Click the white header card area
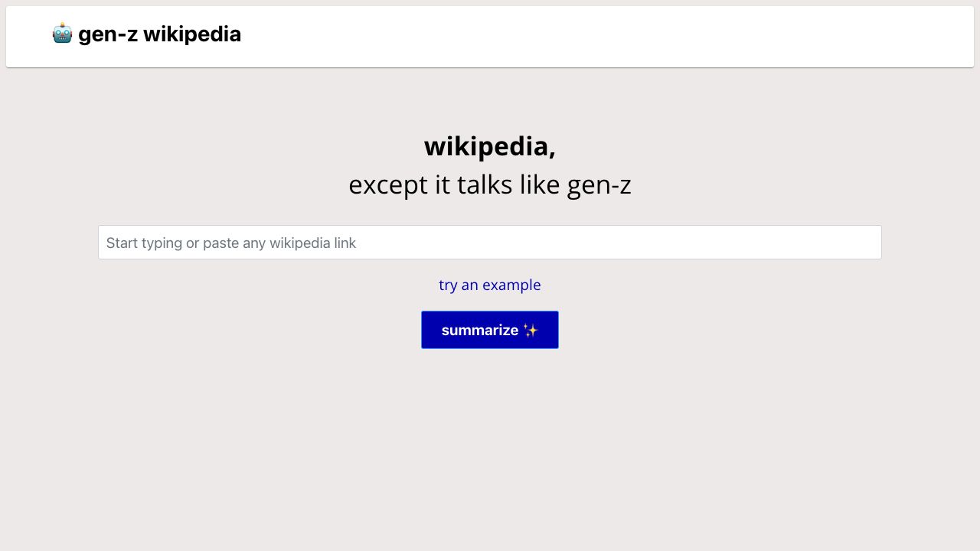The width and height of the screenshot is (980, 551). tap(536, 37)
